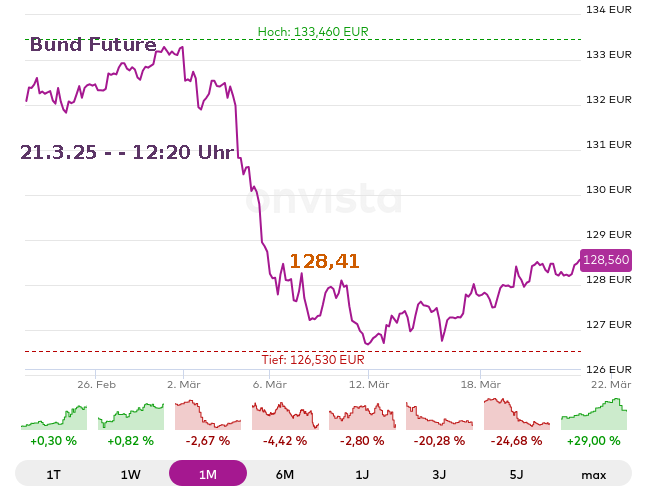The width and height of the screenshot is (648, 491).
Task: Select the 1J time range
Action: (362, 474)
